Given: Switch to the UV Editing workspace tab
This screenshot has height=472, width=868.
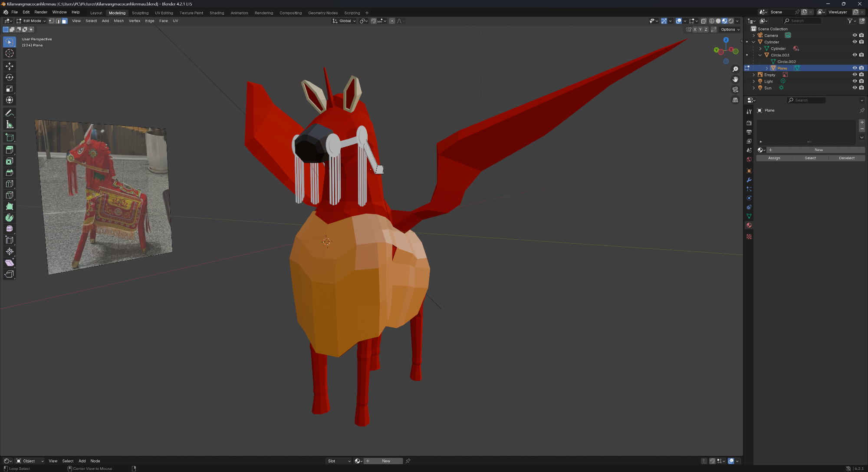Looking at the screenshot, I should (164, 13).
